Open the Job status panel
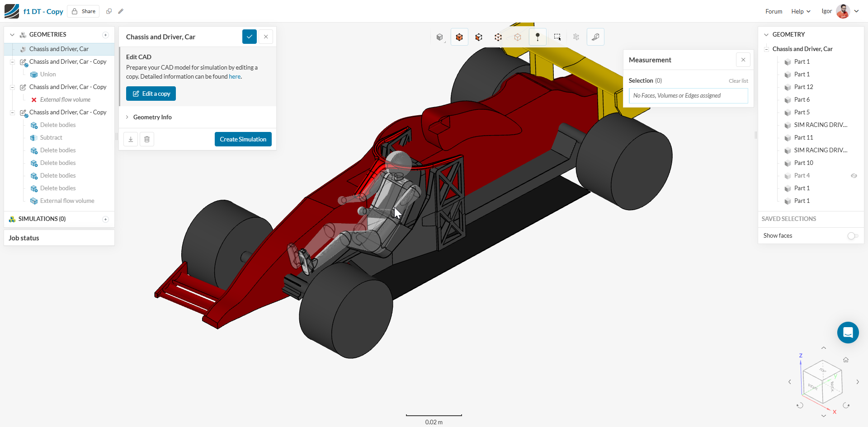Viewport: 868px width, 427px height. (59, 238)
